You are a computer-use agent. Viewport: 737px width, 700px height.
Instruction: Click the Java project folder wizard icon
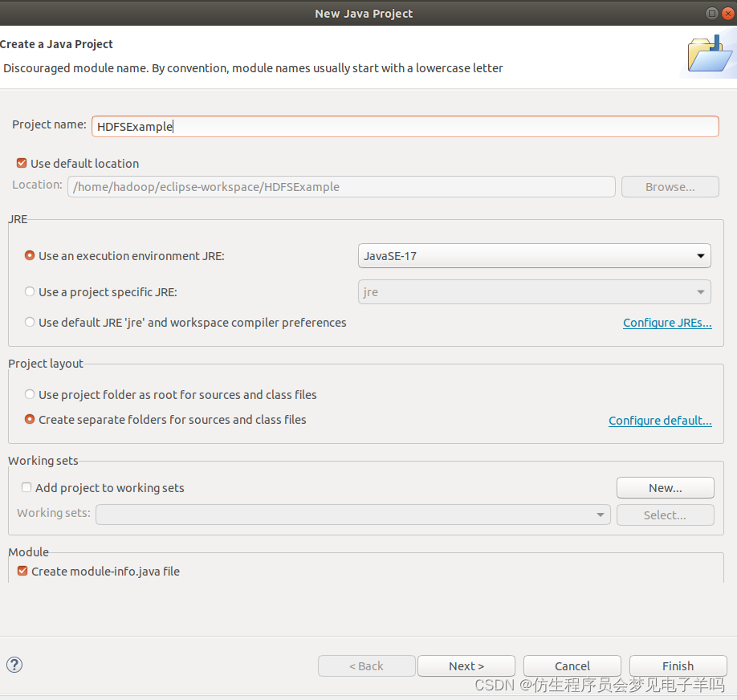(710, 54)
